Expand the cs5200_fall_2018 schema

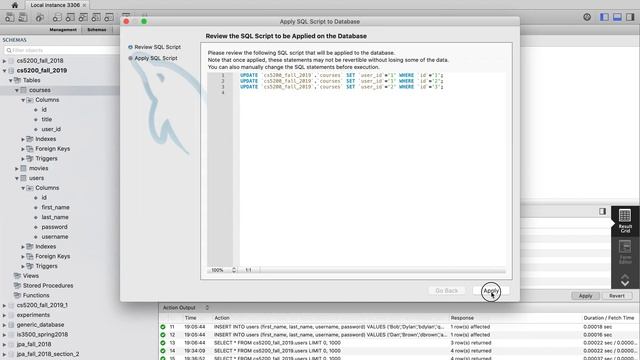pyautogui.click(x=4, y=61)
